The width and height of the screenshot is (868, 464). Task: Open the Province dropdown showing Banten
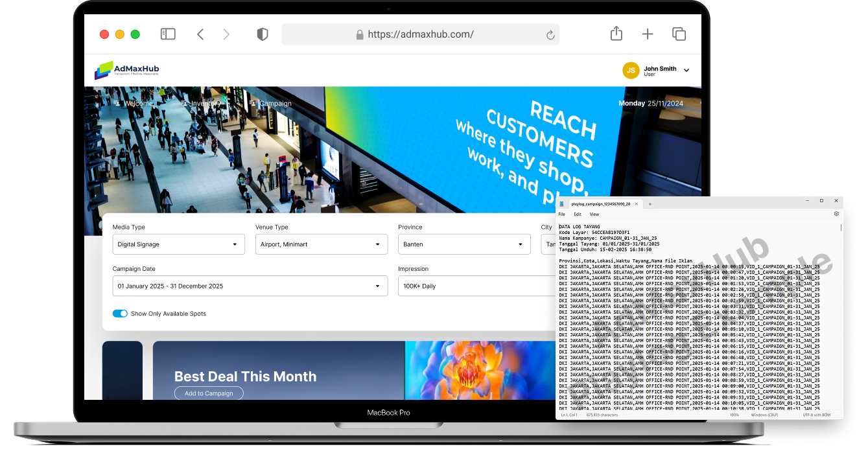463,244
